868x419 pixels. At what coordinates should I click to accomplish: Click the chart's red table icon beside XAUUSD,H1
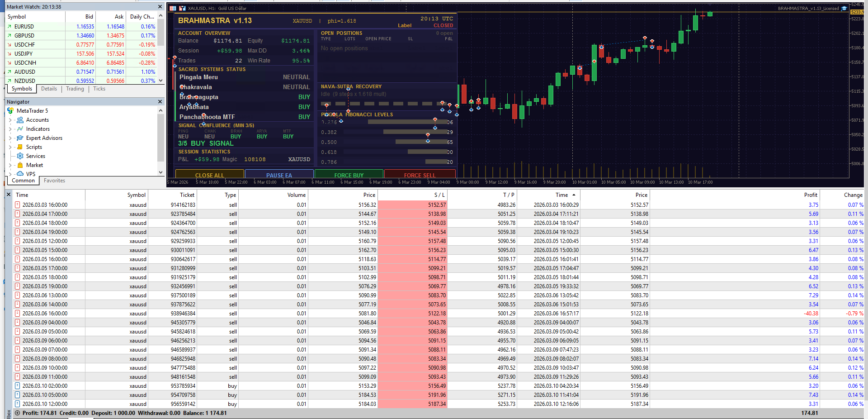(173, 8)
